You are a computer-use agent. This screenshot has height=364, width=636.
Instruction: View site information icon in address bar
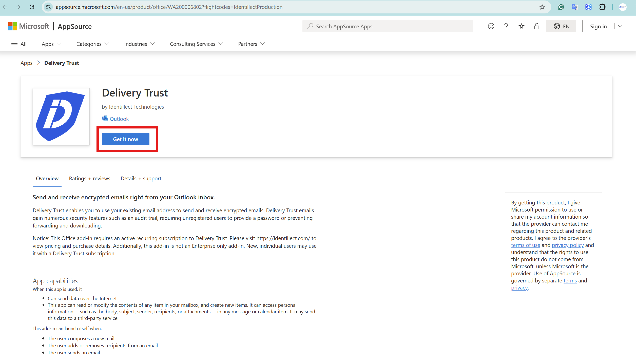48,7
